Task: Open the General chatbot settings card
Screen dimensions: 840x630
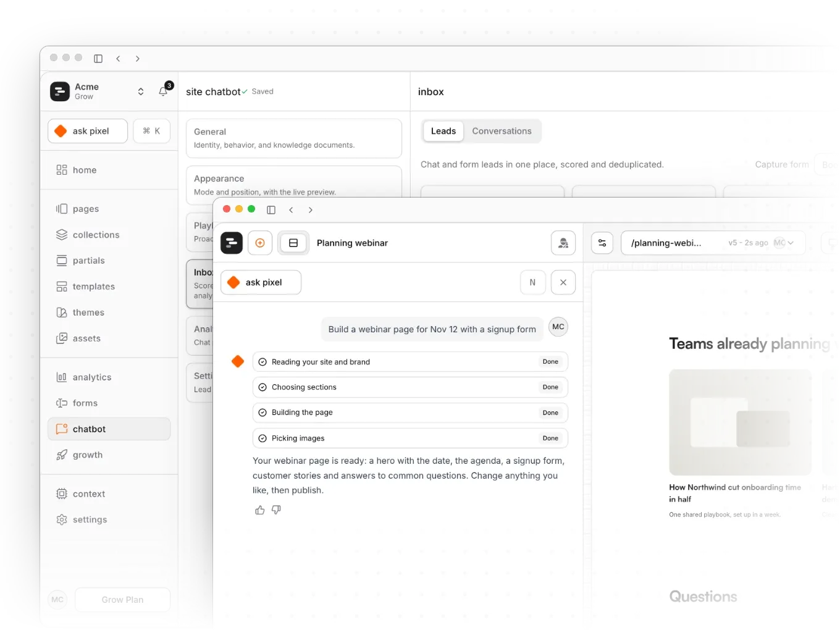Action: pyautogui.click(x=294, y=138)
